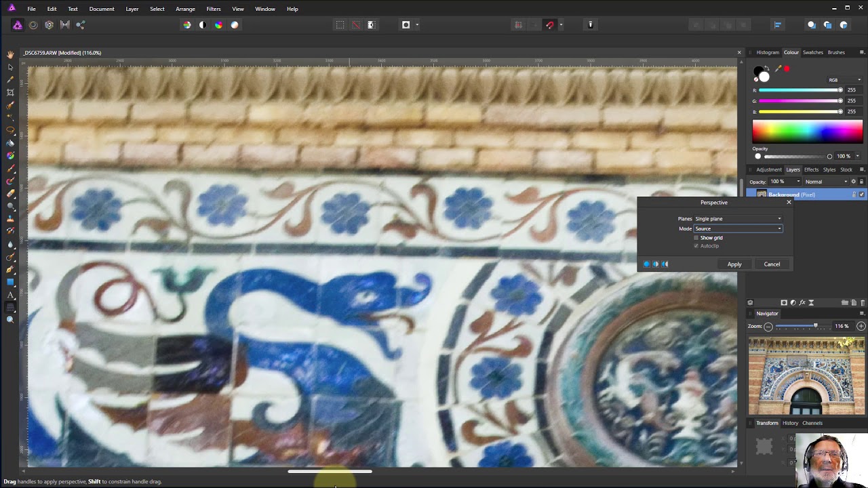868x488 pixels.
Task: Open the alignment options toolbar icon
Action: click(x=778, y=25)
